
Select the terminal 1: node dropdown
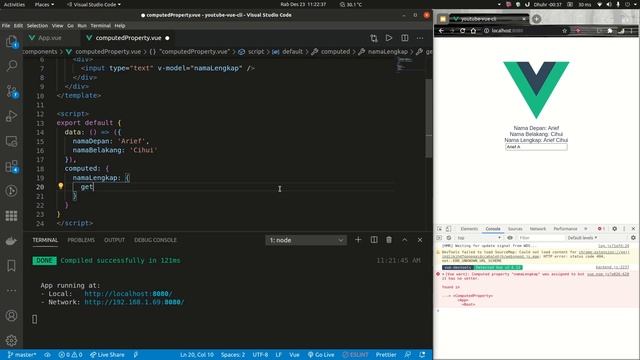(x=306, y=240)
